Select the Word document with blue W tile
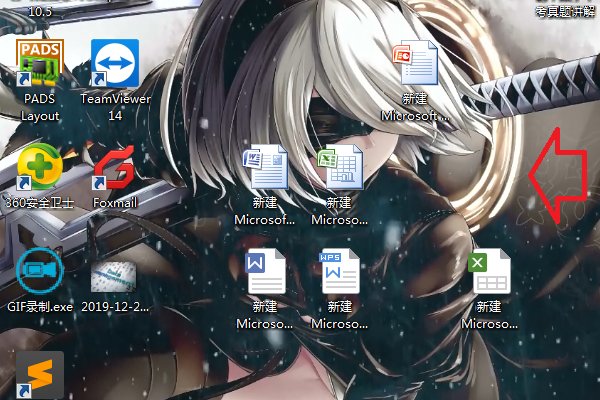This screenshot has height=400, width=600. coord(265,271)
